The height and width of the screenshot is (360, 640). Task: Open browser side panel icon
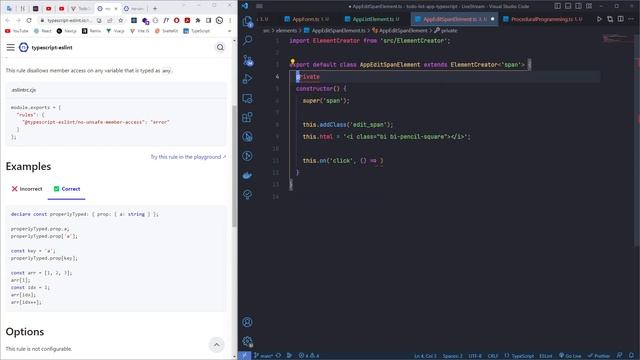coord(209,20)
